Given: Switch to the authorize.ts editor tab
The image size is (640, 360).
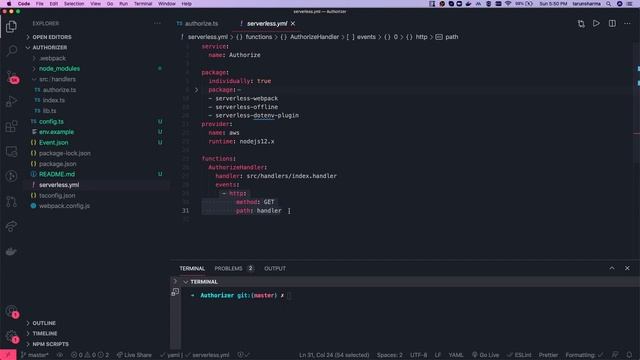Looking at the screenshot, I should click(x=201, y=24).
